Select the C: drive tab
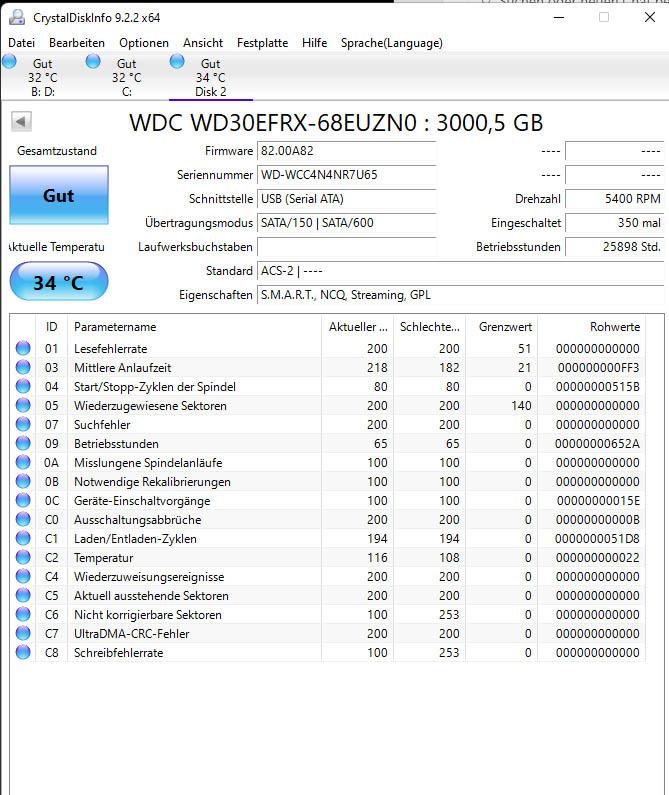669x795 pixels. 127,77
